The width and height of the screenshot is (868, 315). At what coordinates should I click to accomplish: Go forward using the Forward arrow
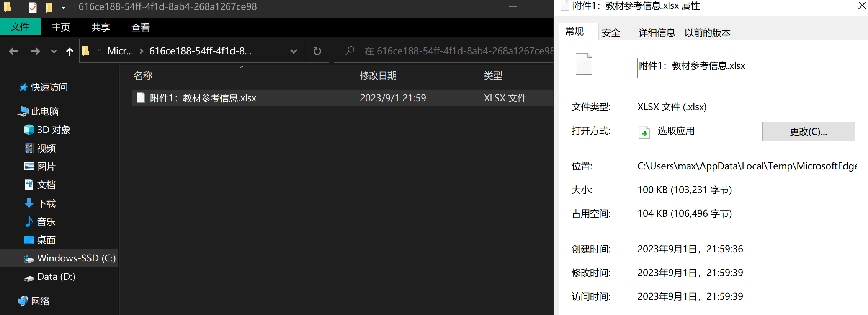35,51
